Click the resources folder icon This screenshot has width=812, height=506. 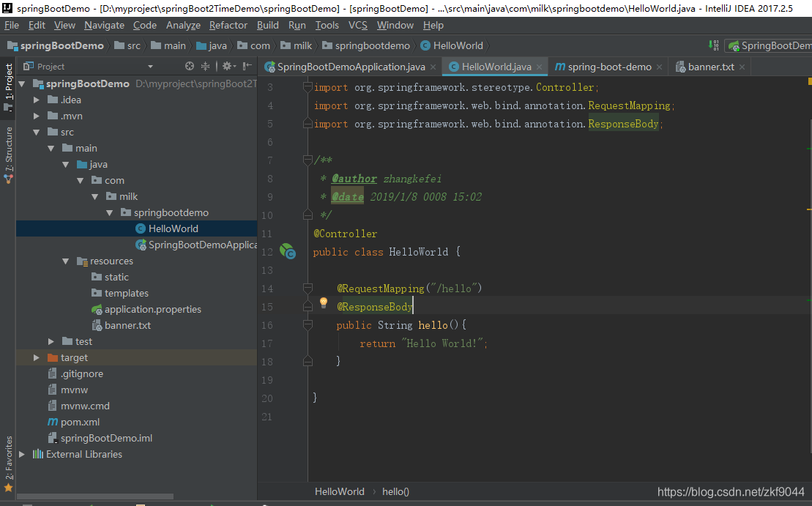(x=82, y=261)
